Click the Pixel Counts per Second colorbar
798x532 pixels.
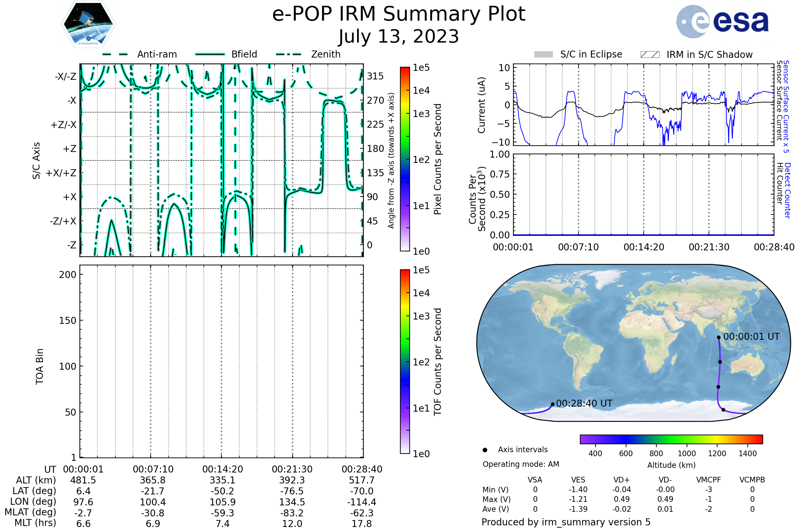click(x=405, y=159)
